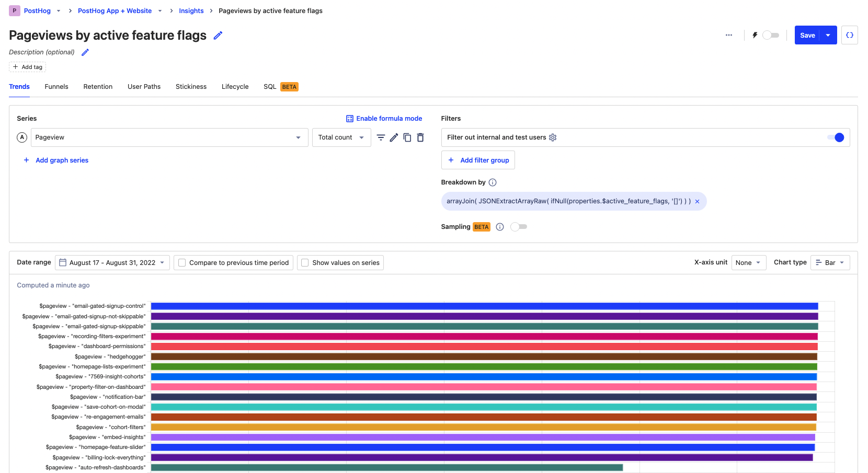Click Add filter group button
The width and height of the screenshot is (868, 473).
click(x=478, y=160)
